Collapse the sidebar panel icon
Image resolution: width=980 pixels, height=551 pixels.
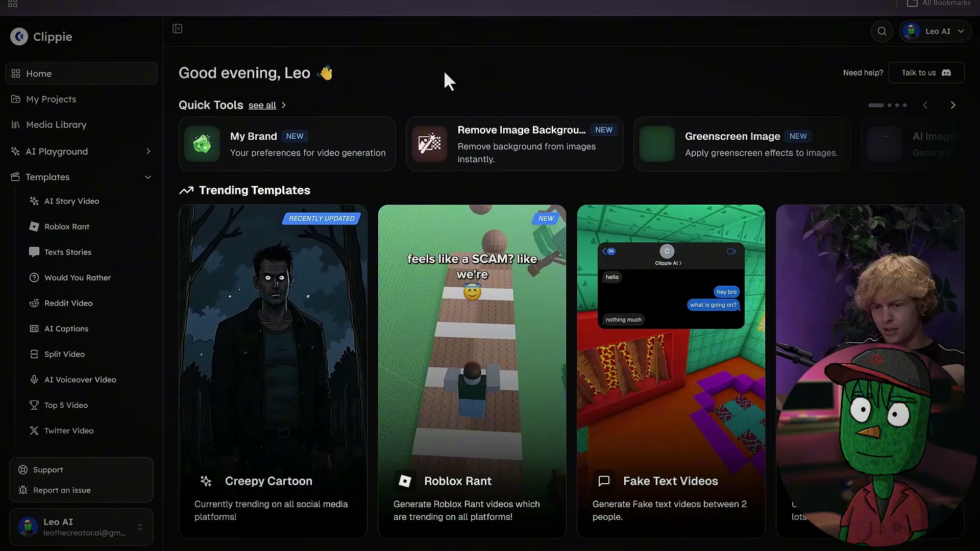tap(178, 29)
